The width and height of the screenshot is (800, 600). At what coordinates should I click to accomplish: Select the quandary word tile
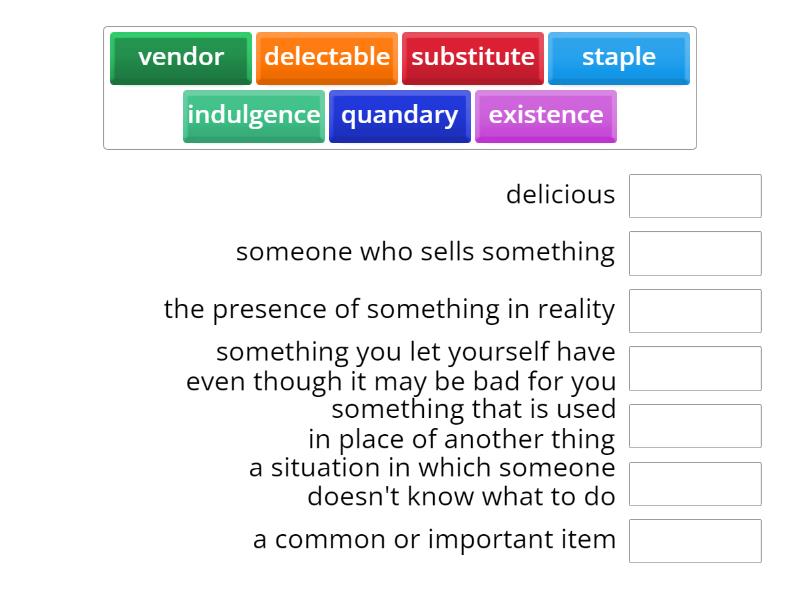399,115
